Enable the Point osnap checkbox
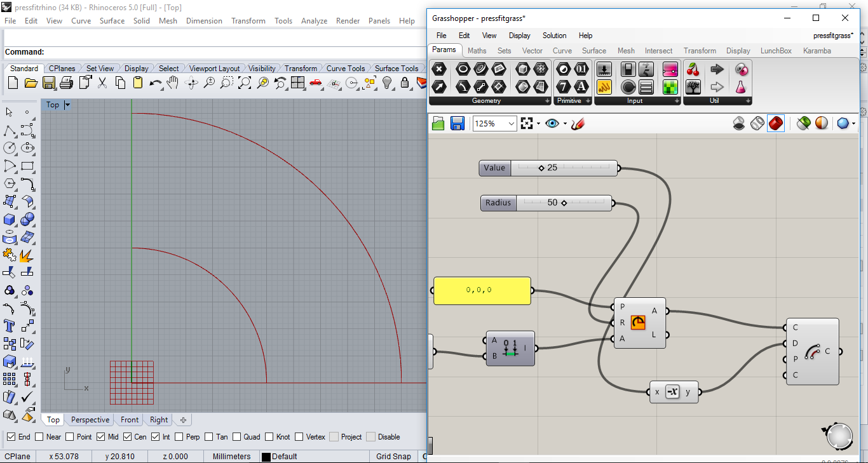Screen dimensions: 868x463 (70, 437)
